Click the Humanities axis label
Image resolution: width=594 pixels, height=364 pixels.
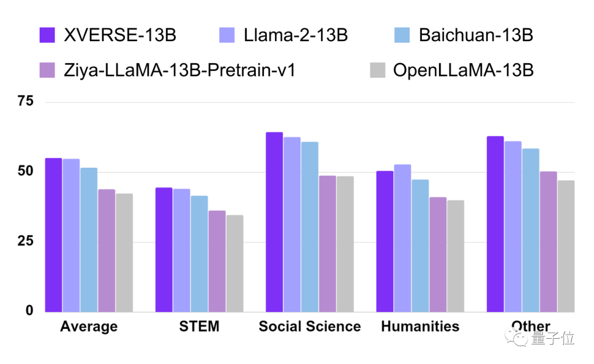click(420, 326)
